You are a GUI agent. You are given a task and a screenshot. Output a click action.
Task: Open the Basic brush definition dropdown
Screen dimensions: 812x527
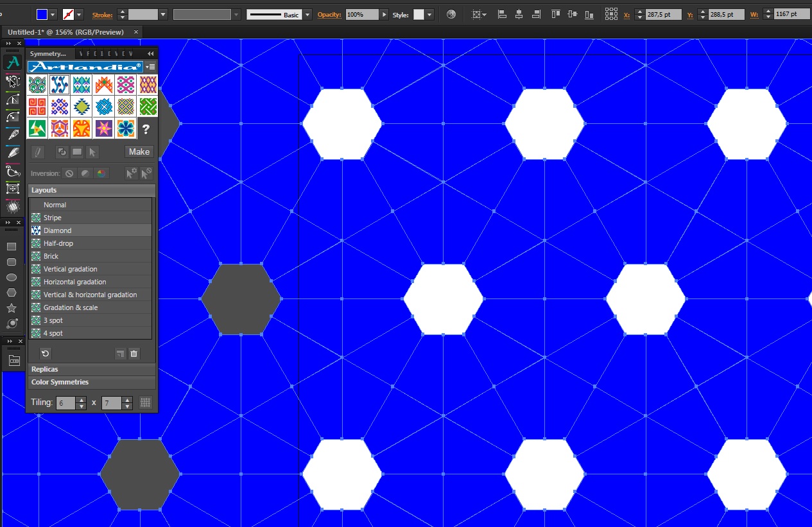[x=307, y=14]
